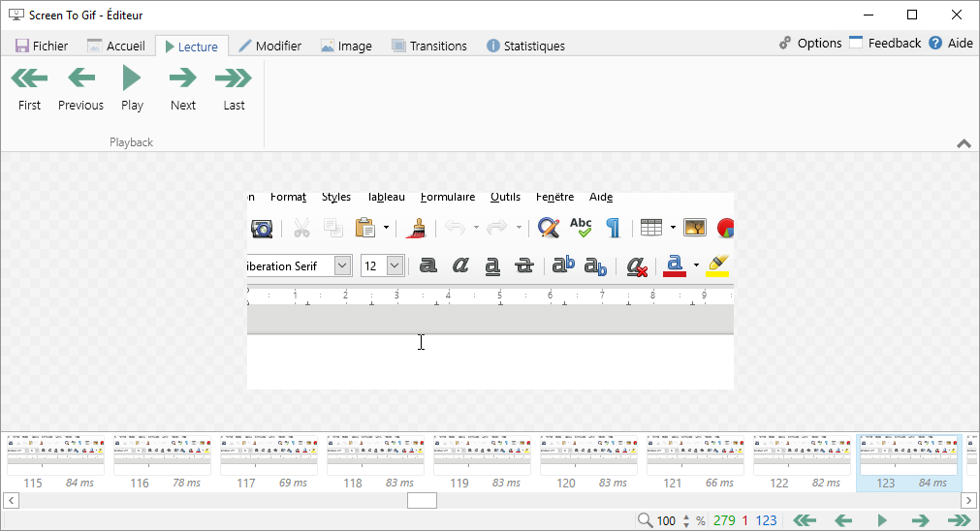Screen dimensions: 980x531
Task: Jump to the Last frame
Action: tap(234, 88)
